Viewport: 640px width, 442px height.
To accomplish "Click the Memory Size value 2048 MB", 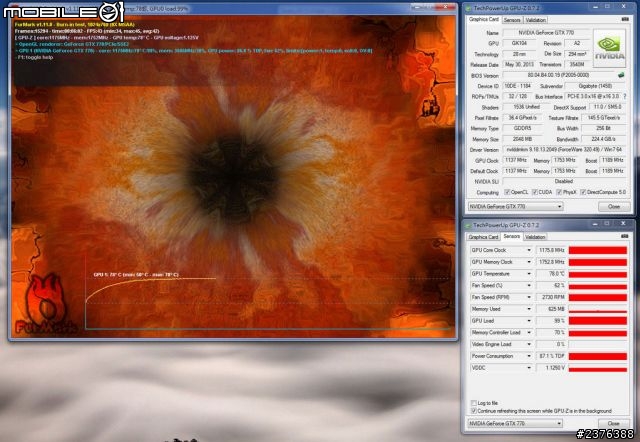I will click(522, 139).
